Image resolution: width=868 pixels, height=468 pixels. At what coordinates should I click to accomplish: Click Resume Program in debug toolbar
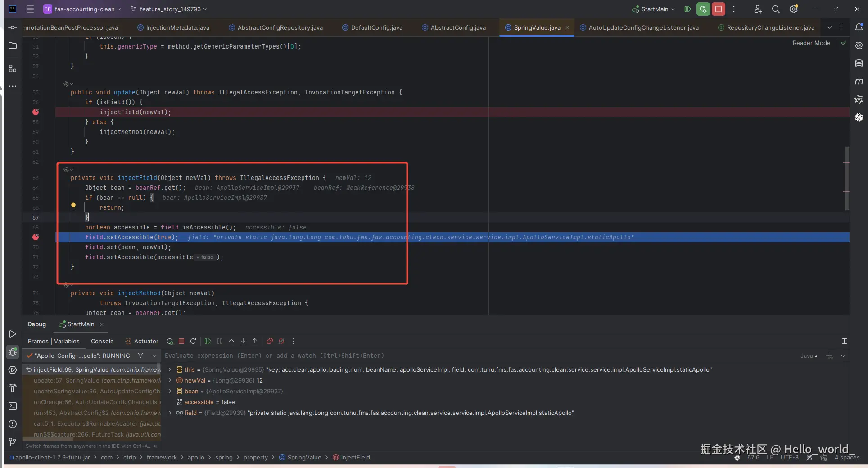click(208, 341)
